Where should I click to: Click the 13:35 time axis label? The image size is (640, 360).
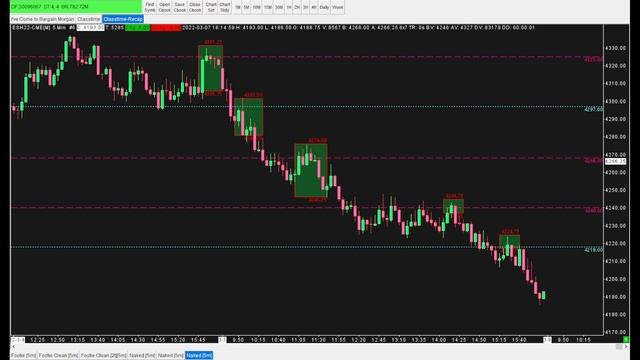[419, 340]
